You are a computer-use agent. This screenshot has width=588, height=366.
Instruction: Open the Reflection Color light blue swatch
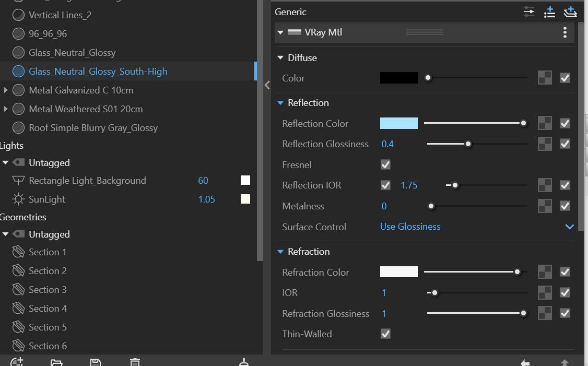tap(398, 123)
